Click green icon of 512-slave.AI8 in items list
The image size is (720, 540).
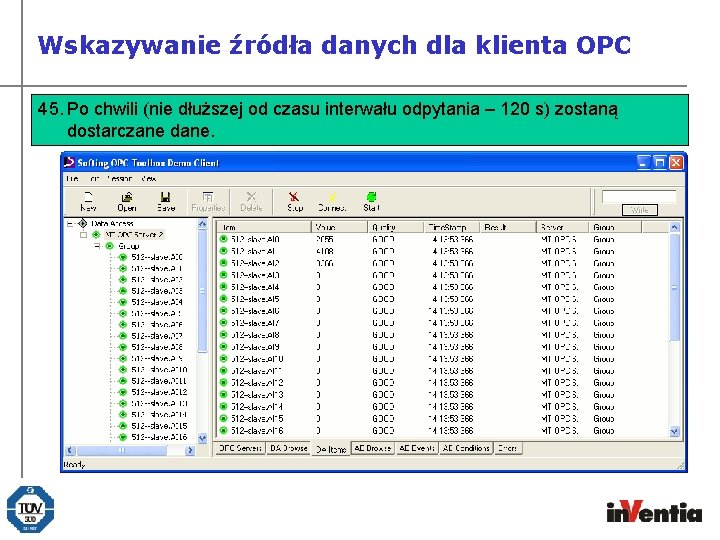point(224,335)
